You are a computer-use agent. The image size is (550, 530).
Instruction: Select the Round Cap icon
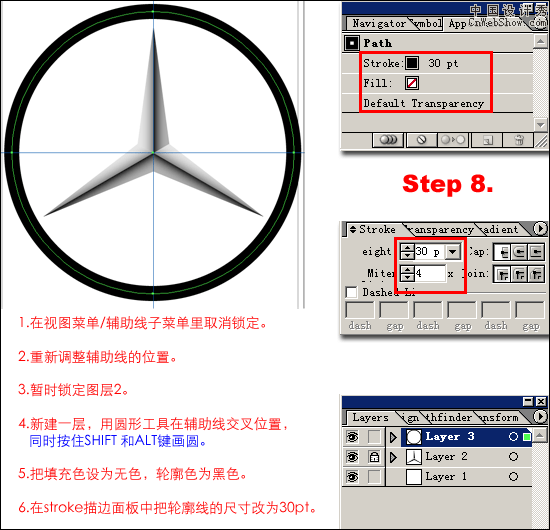pyautogui.click(x=519, y=252)
